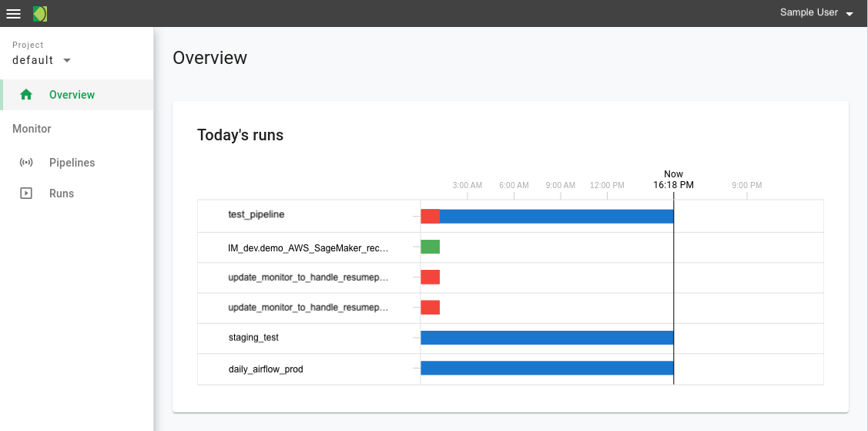Click the blue running bar for staging_test
Screen dimensions: 868x431
(x=547, y=338)
